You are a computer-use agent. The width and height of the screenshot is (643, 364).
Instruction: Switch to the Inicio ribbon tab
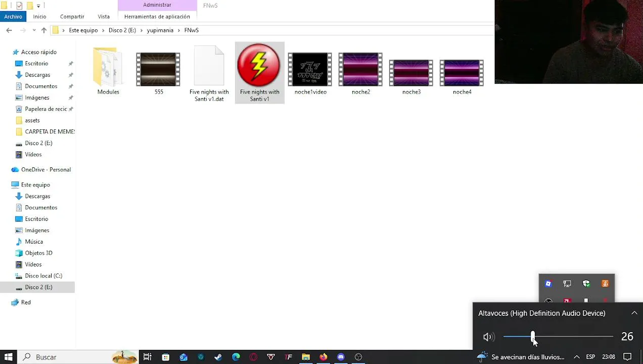39,17
